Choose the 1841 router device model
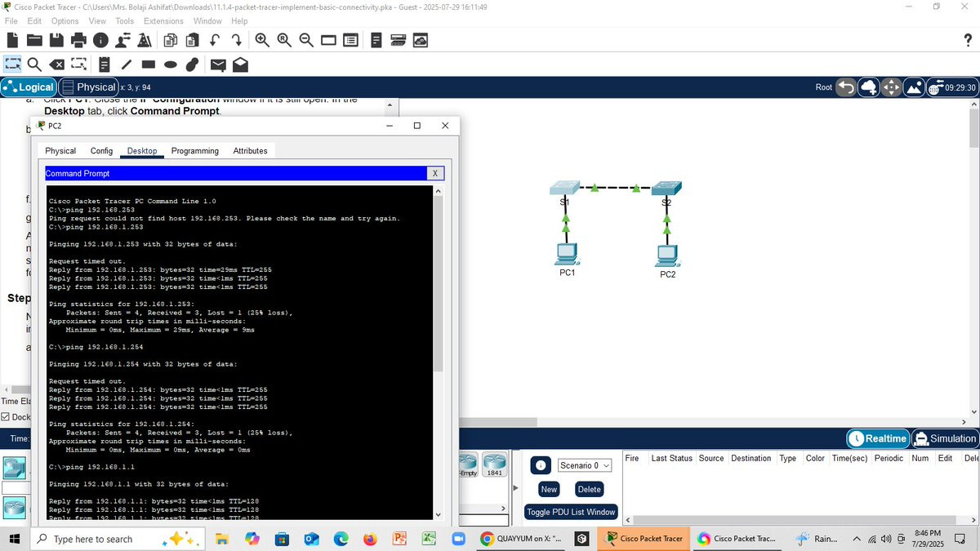 [494, 465]
